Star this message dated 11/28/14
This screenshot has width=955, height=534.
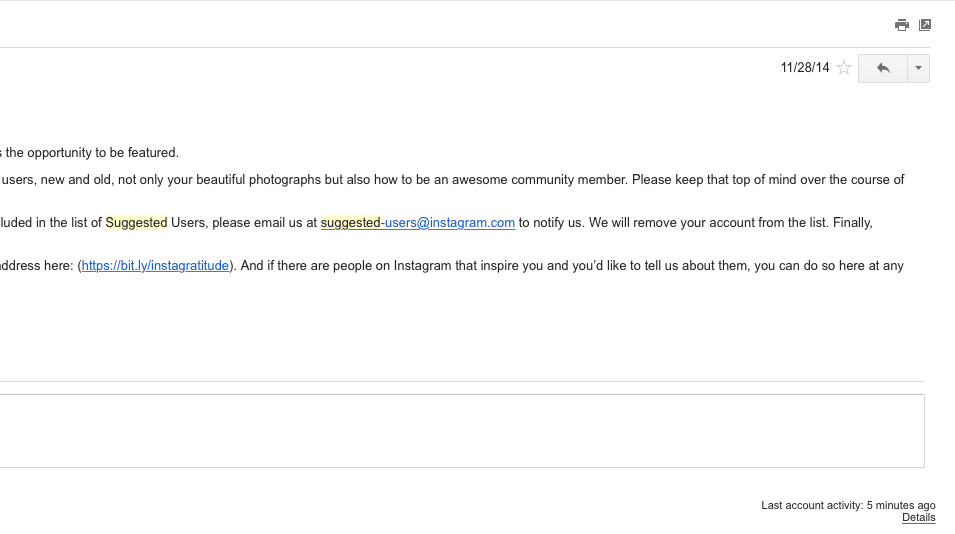point(844,68)
